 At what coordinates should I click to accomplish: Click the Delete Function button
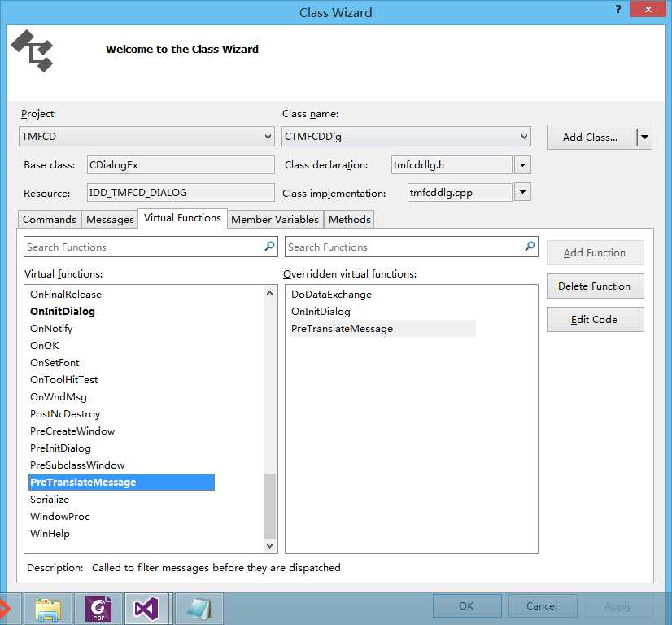(595, 286)
